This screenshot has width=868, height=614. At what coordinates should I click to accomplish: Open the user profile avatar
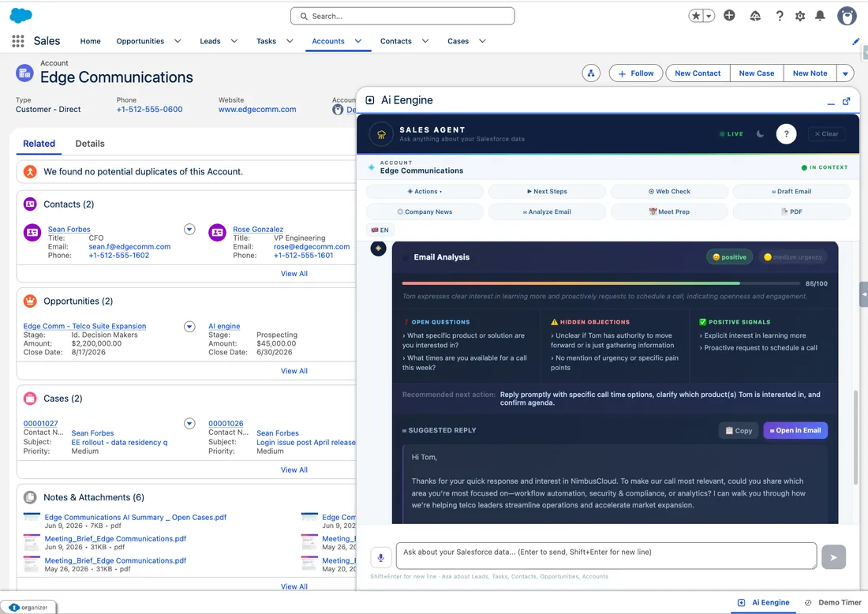click(x=847, y=16)
